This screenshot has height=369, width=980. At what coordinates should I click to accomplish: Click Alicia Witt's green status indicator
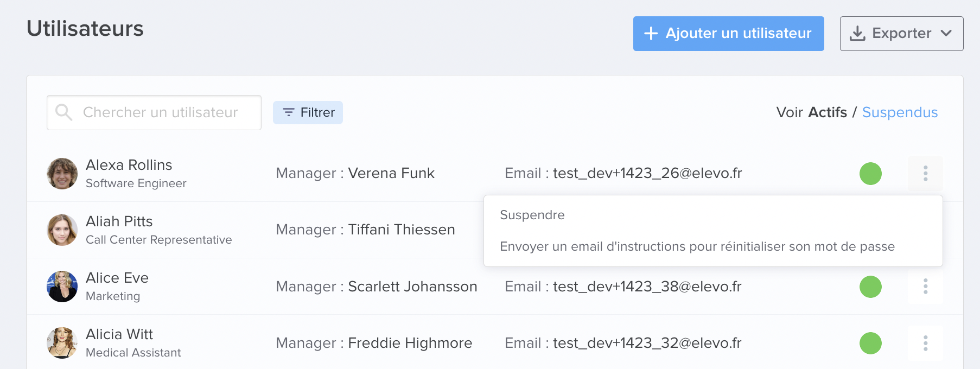click(870, 343)
